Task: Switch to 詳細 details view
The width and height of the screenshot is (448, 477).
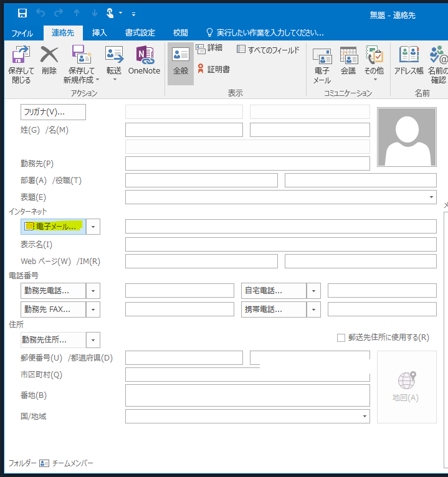Action: click(209, 48)
